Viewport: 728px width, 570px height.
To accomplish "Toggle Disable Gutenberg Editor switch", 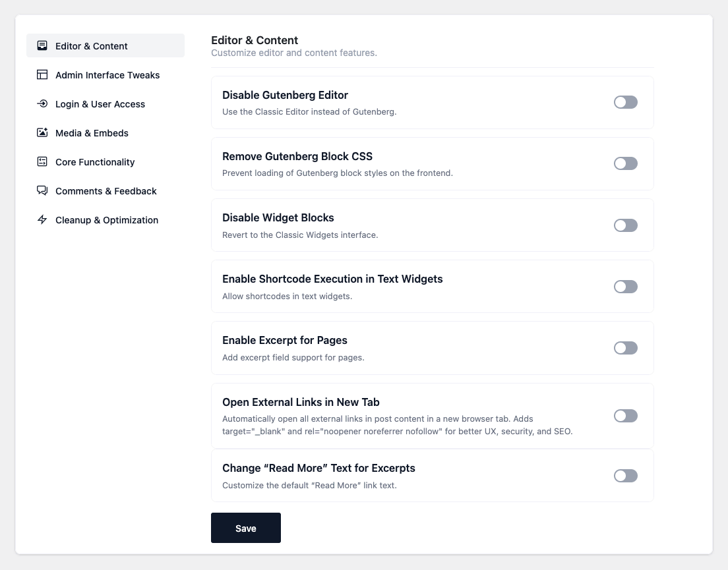I will 625,102.
